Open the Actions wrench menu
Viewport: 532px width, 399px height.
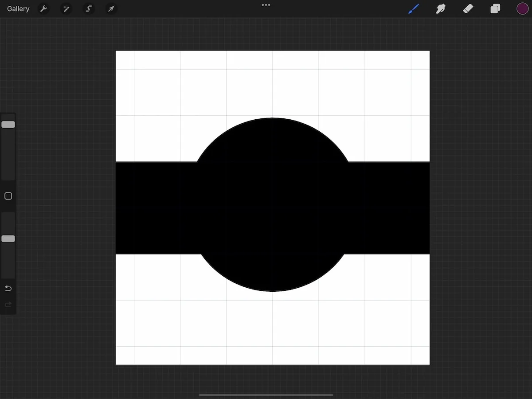pos(43,8)
